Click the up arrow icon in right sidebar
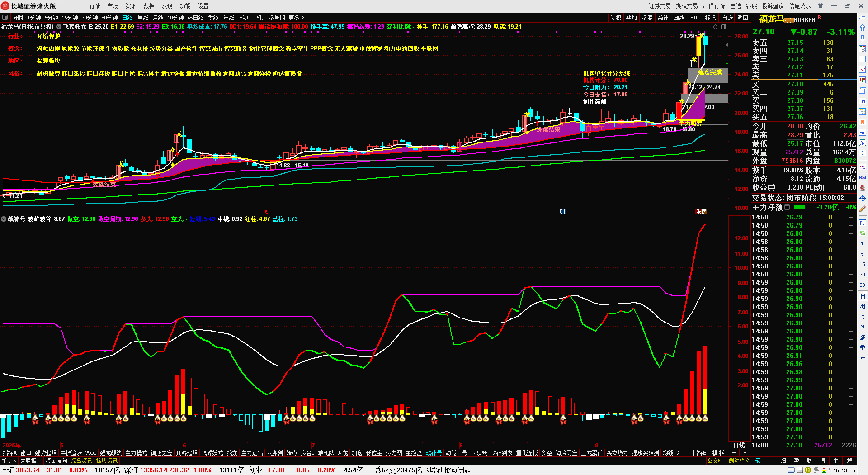This screenshot has width=868, height=475. (863, 28)
